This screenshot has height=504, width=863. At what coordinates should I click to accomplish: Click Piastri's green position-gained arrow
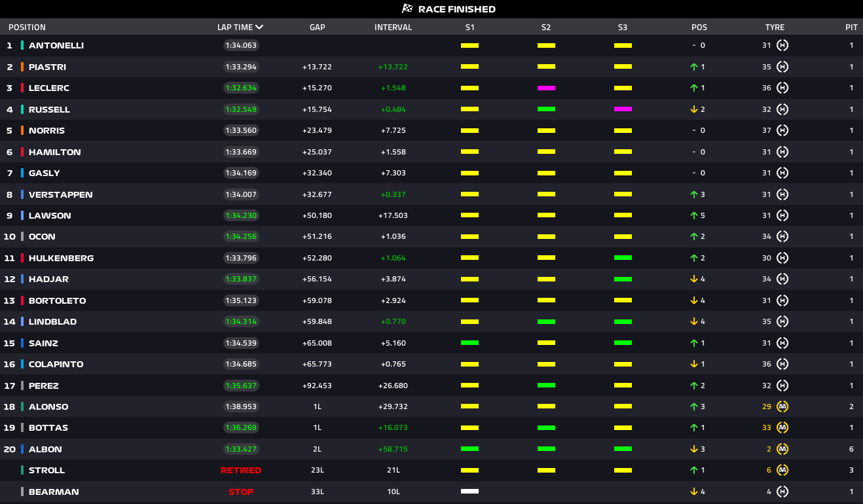694,67
